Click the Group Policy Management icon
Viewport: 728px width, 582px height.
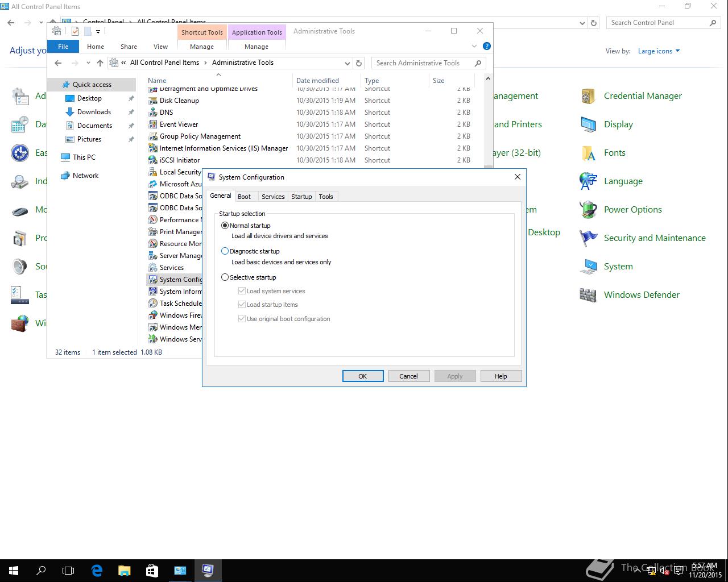(152, 136)
